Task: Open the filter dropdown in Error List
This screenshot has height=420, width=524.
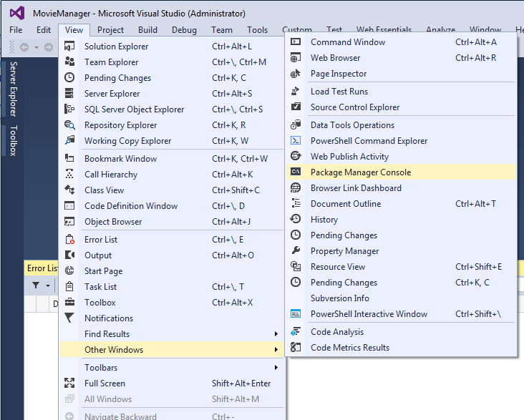Action: click(48, 285)
